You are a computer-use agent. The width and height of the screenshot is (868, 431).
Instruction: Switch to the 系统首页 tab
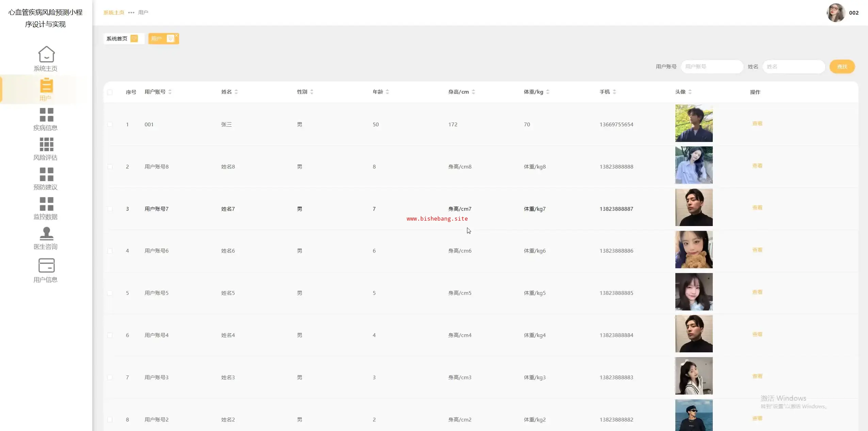pyautogui.click(x=117, y=39)
